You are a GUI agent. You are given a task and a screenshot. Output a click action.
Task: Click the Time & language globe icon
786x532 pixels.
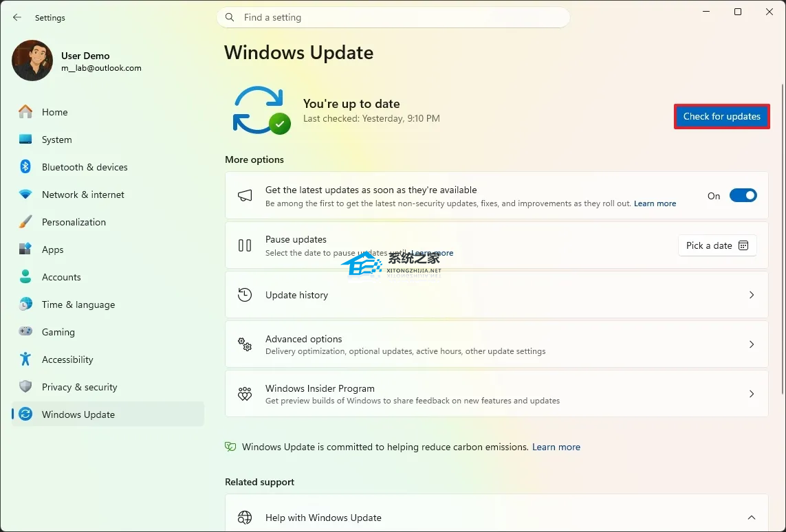[25, 304]
